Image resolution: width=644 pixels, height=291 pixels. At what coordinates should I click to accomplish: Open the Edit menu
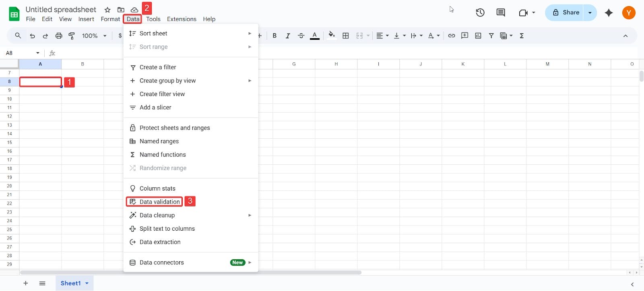(x=47, y=19)
